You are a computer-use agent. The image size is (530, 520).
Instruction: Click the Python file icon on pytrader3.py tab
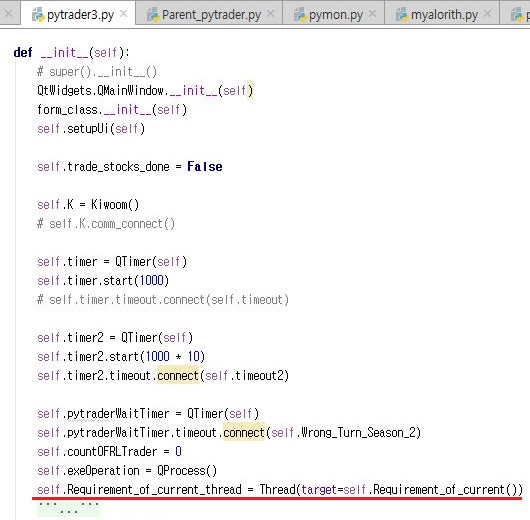(x=38, y=15)
